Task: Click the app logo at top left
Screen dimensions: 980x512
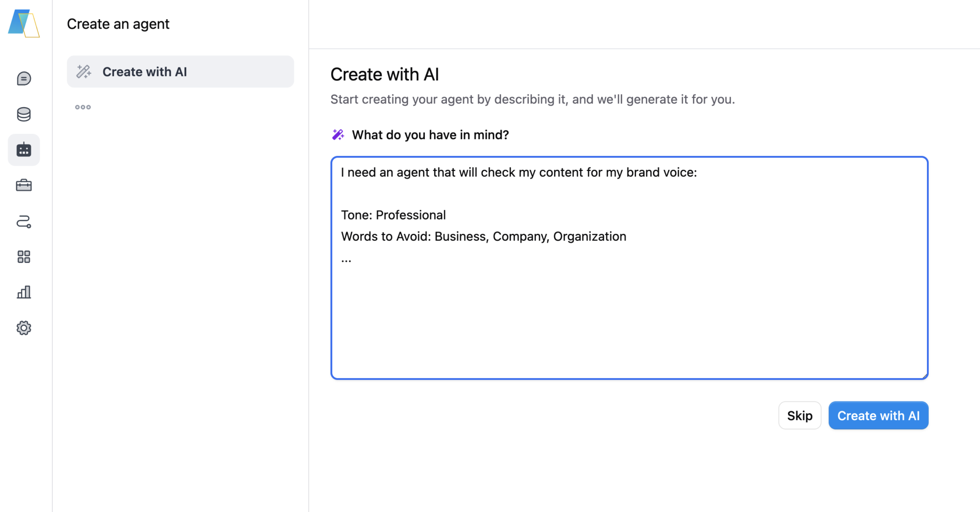Action: coord(23,23)
